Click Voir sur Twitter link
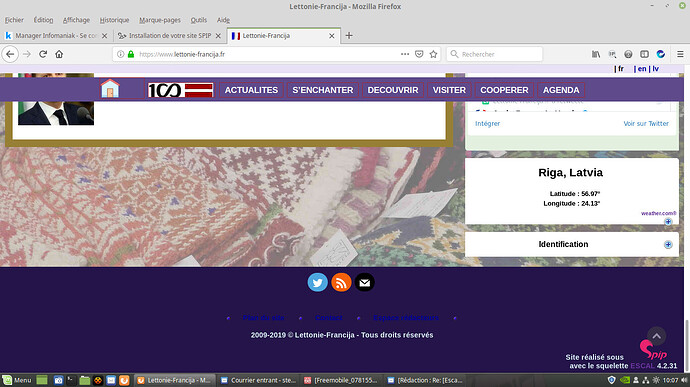This screenshot has width=690, height=387. tap(646, 124)
